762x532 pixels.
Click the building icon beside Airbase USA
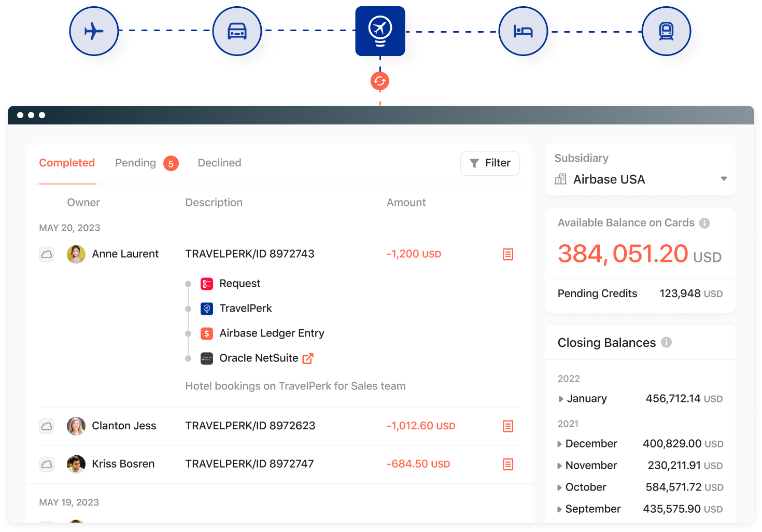tap(561, 179)
